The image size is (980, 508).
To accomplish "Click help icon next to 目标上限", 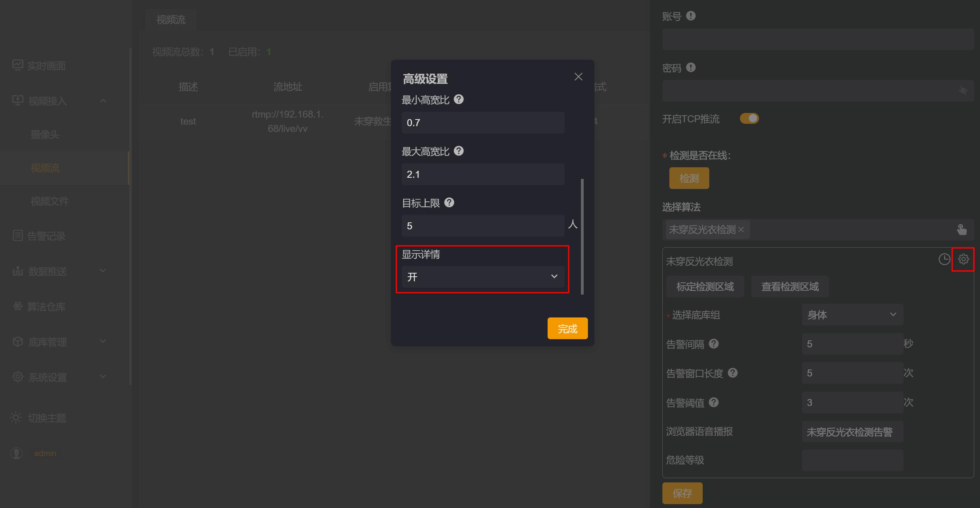I will 449,203.
